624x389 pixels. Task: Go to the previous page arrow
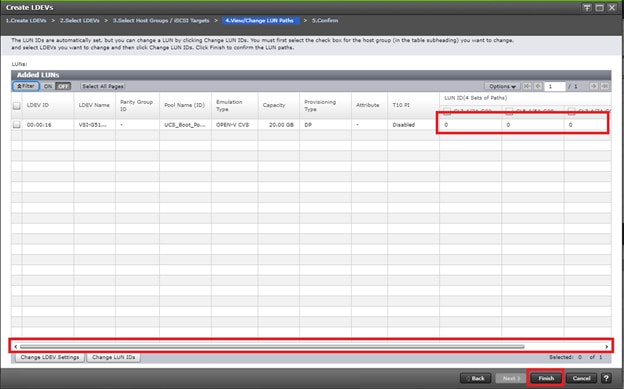pos(538,86)
